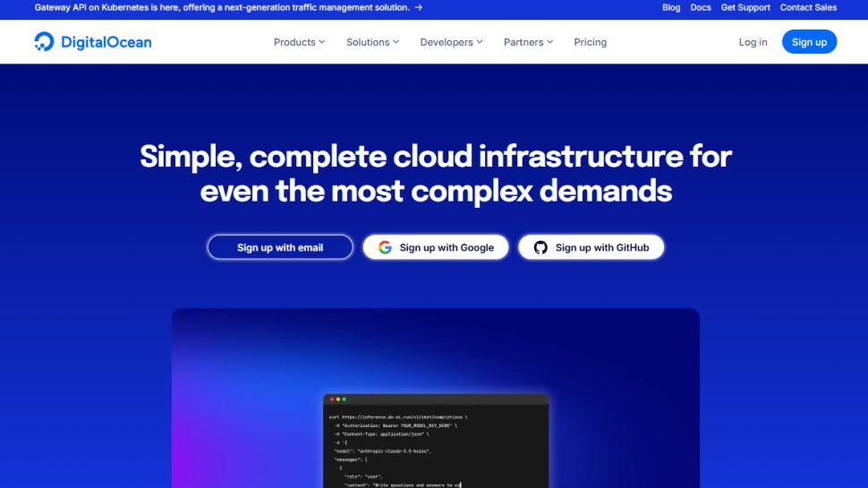Click the green dot in terminal window
The width and height of the screenshot is (868, 488).
[x=345, y=399]
